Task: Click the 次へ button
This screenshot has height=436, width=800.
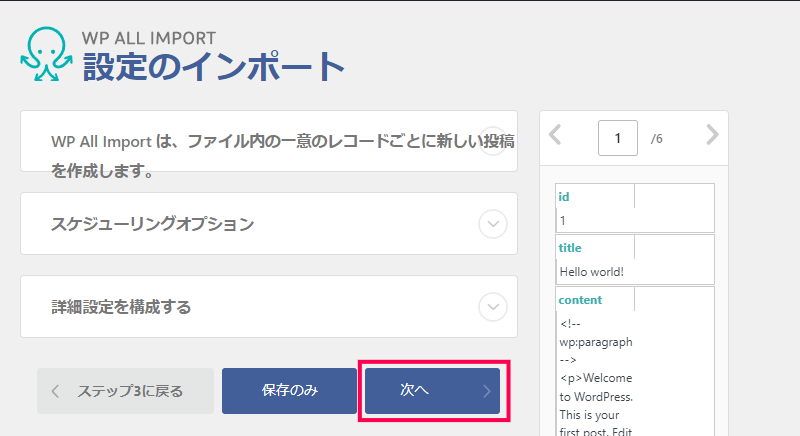Action: [x=433, y=391]
